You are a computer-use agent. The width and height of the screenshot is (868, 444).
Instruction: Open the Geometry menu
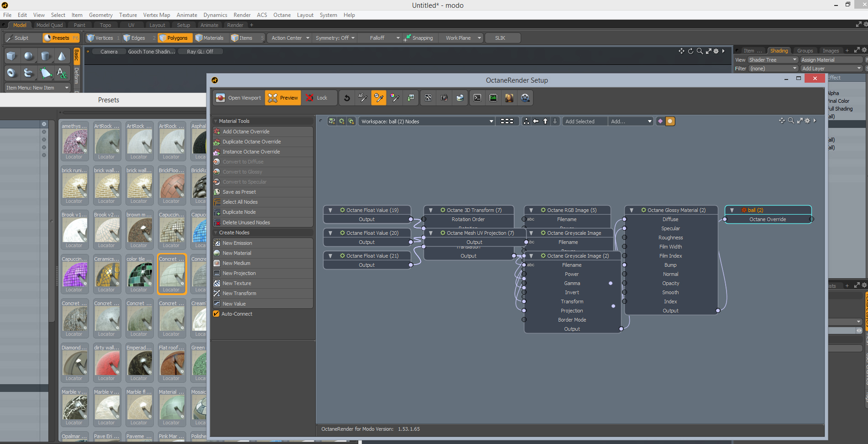pos(101,15)
